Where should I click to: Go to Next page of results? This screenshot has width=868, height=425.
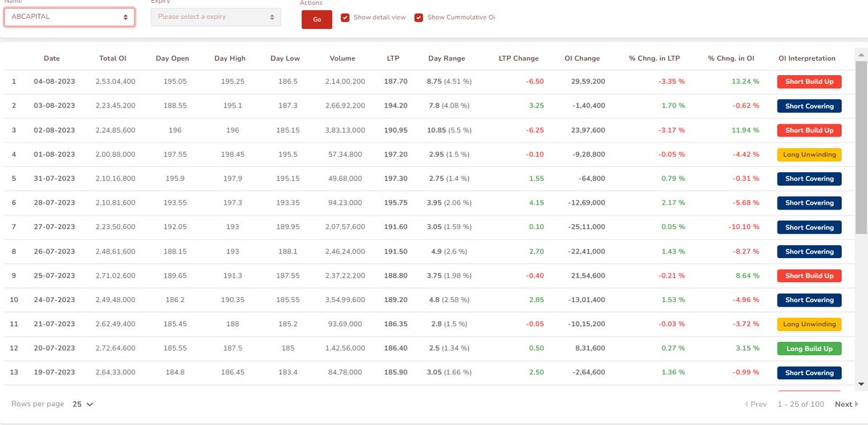click(x=846, y=404)
